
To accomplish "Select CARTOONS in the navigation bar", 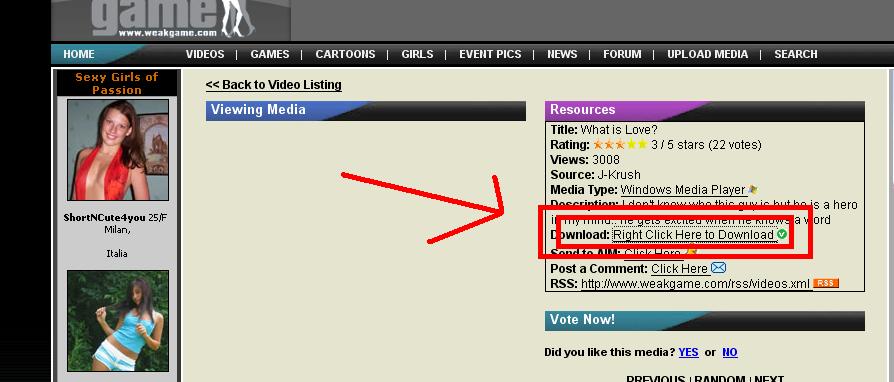I will click(345, 54).
